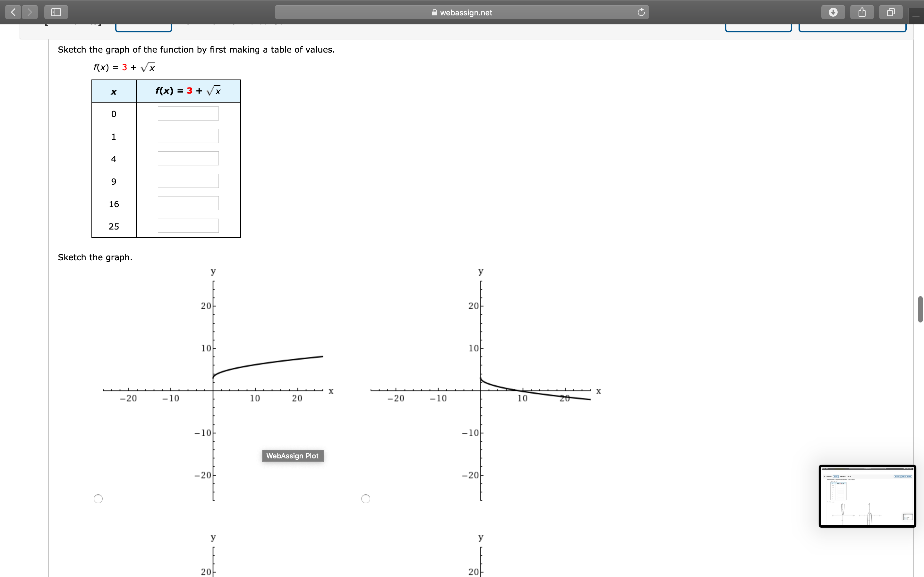Open the screenshot preview thumbnail
The image size is (924, 577).
(x=867, y=496)
